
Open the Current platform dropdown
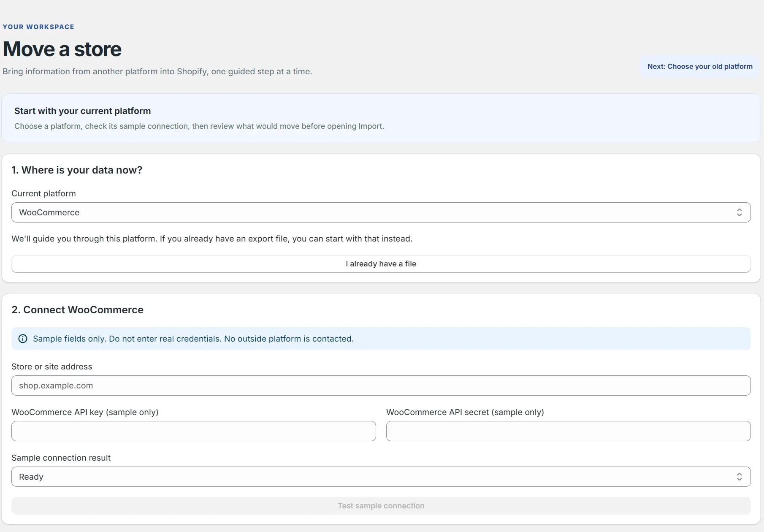click(381, 212)
